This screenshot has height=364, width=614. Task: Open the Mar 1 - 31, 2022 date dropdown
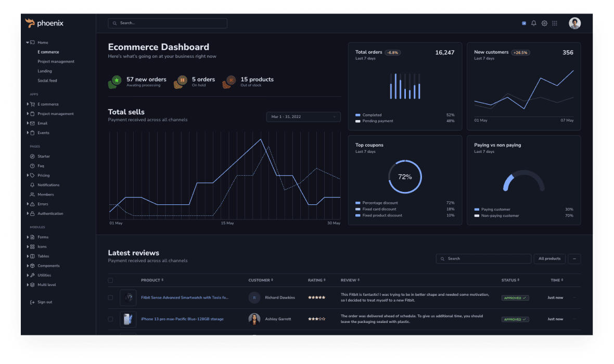pyautogui.click(x=303, y=117)
